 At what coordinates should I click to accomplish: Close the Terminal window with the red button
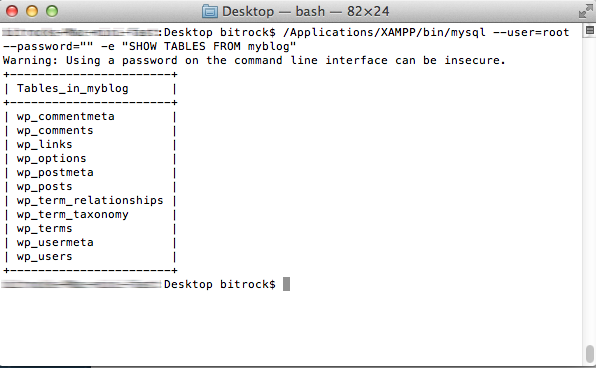(12, 11)
